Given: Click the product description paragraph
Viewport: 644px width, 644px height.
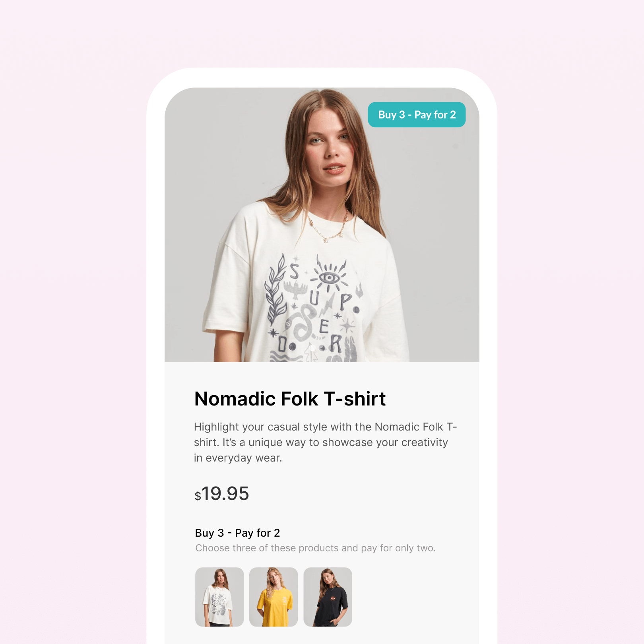Looking at the screenshot, I should click(x=325, y=442).
